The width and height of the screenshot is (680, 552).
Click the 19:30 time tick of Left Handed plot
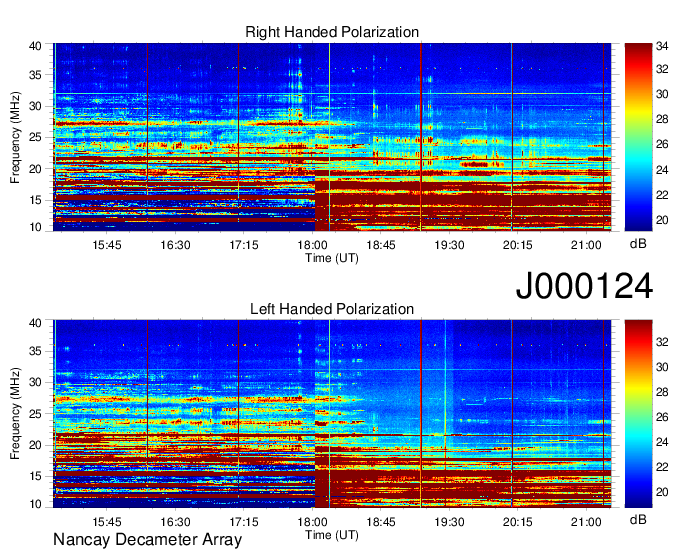[449, 522]
